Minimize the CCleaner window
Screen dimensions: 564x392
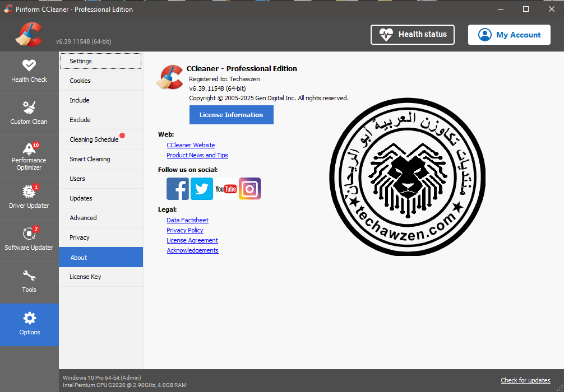[500, 10]
